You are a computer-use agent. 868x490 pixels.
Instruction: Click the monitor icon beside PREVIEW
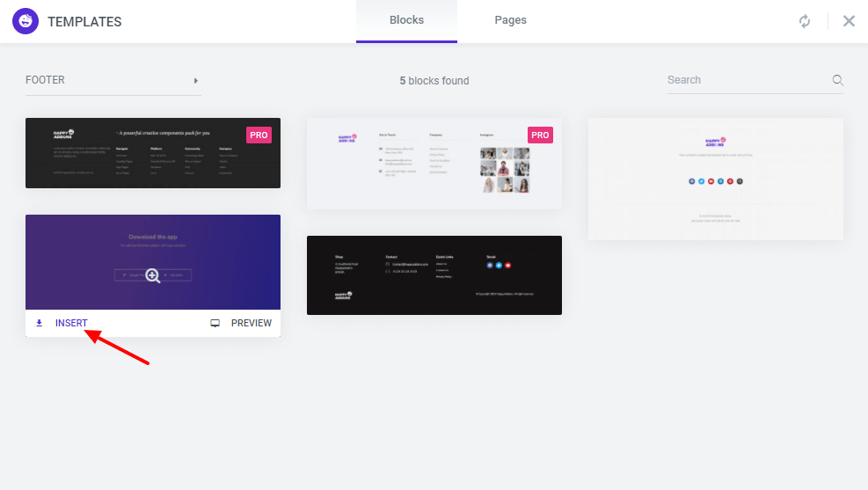(215, 323)
